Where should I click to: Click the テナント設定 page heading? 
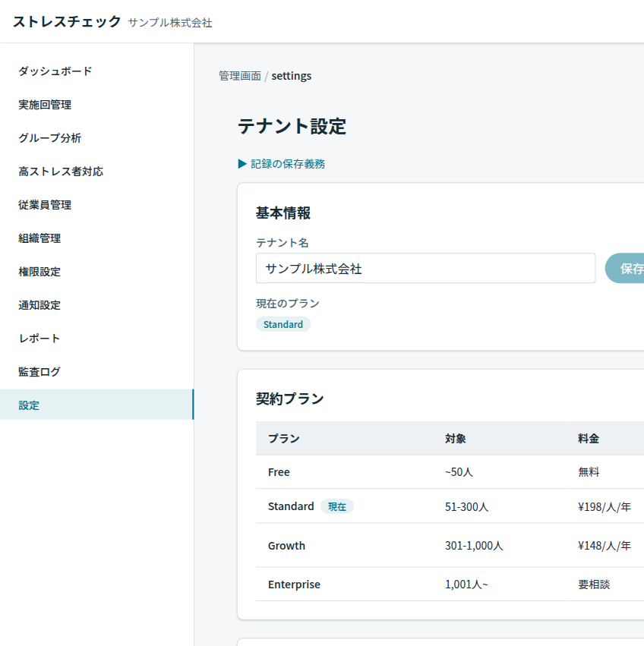tap(292, 126)
